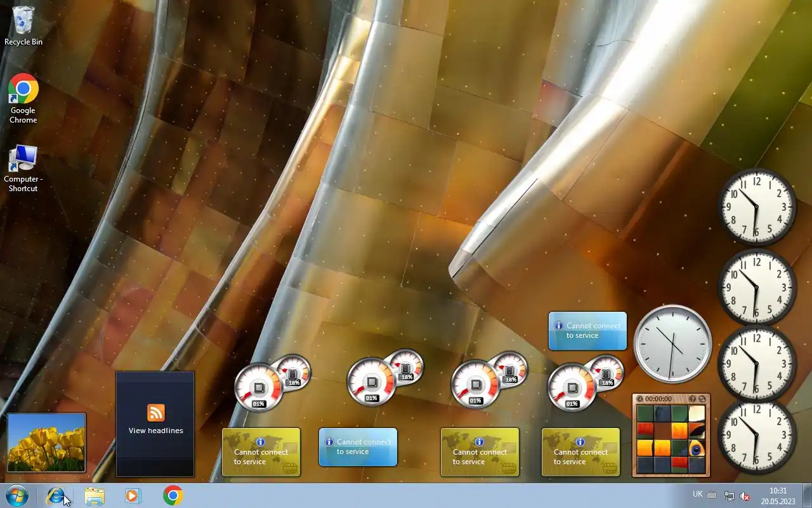The height and width of the screenshot is (508, 812).
Task: Open Windows Explorer folder icon in taskbar
Action: [x=95, y=496]
